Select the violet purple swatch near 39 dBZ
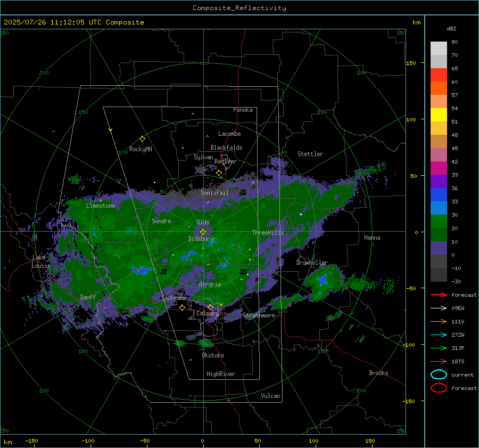 pos(439,182)
